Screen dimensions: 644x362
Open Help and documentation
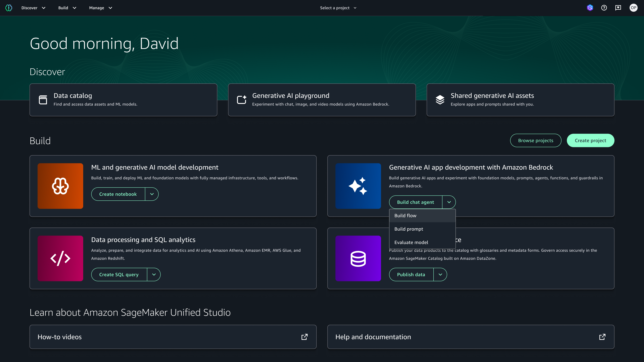pos(373,337)
